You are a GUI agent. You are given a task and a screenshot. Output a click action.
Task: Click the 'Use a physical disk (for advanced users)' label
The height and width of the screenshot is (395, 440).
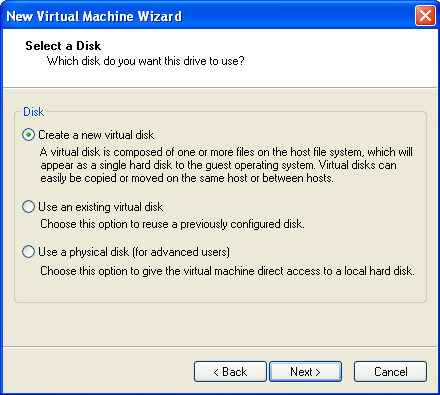(134, 252)
